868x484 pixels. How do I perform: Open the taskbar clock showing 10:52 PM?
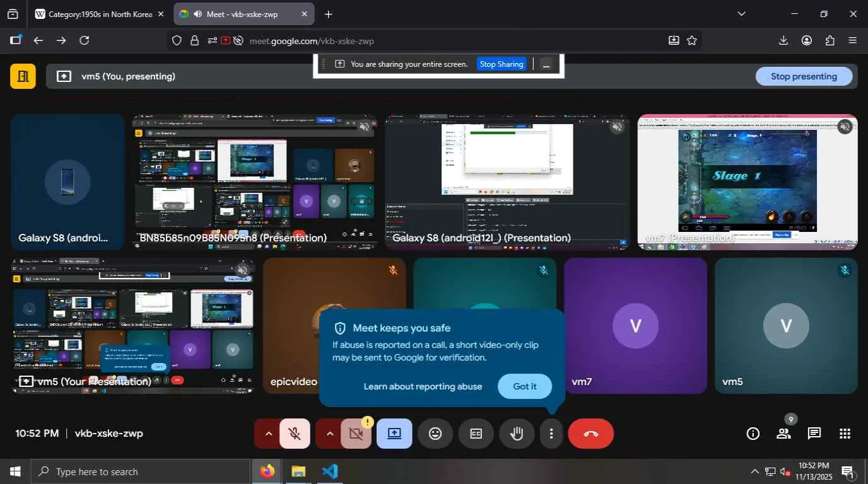point(813,471)
